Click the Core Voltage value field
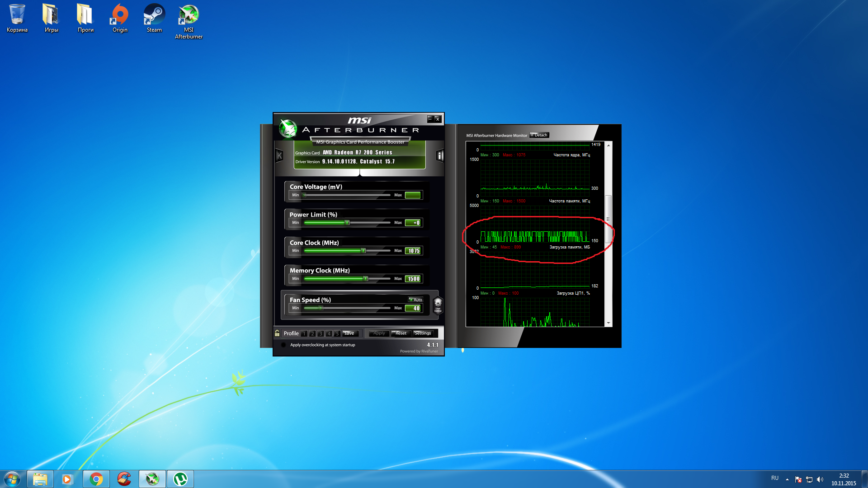This screenshot has height=488, width=868. 413,195
